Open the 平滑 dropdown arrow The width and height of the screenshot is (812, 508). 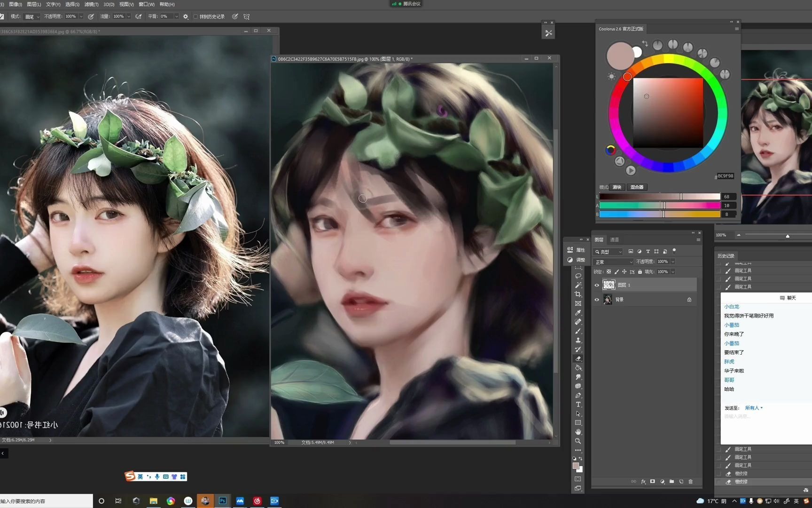click(x=176, y=16)
